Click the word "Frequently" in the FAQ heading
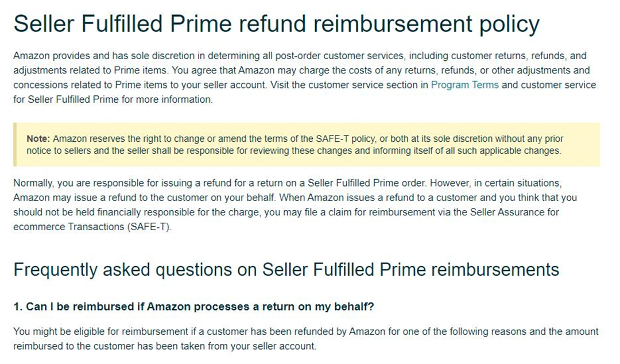This screenshot has width=620, height=364. click(x=55, y=270)
